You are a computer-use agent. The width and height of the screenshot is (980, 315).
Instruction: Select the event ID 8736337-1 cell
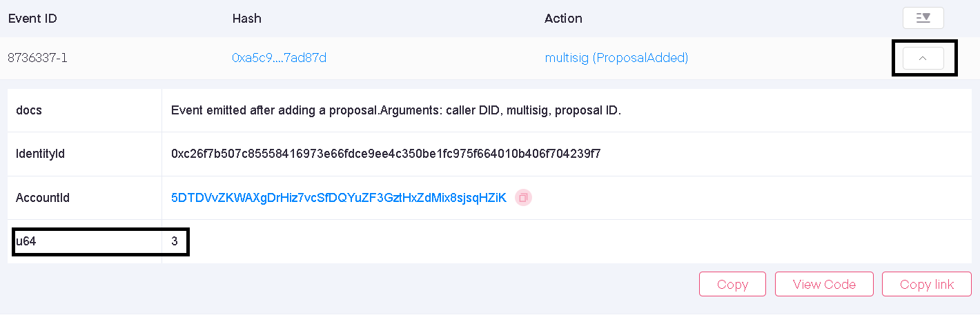tap(37, 58)
